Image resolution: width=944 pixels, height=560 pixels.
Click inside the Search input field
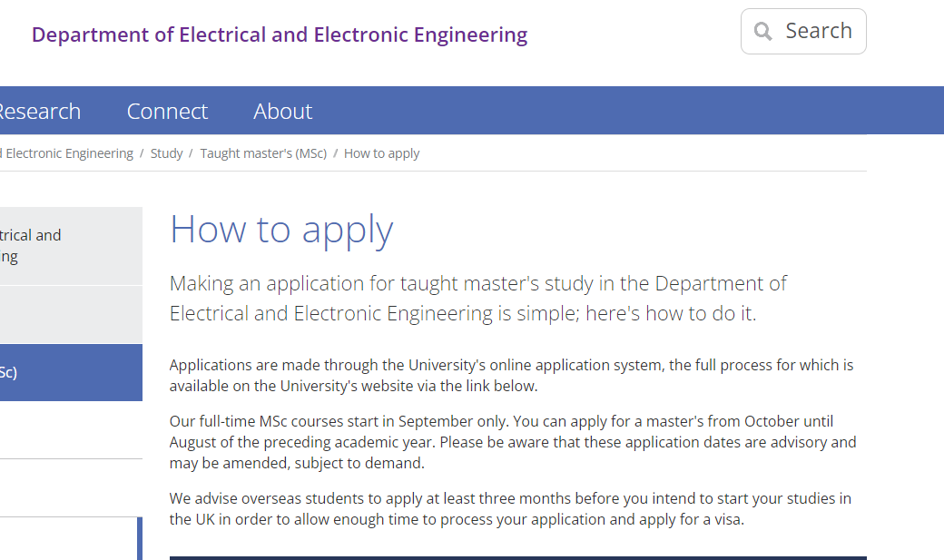[803, 31]
